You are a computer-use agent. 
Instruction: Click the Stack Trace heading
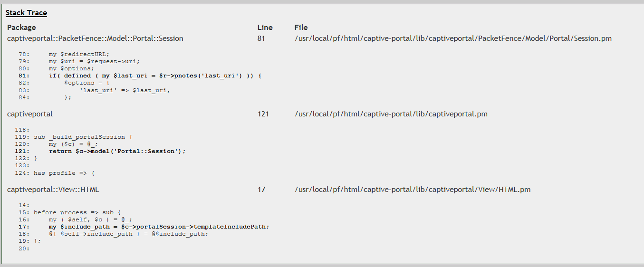(26, 13)
